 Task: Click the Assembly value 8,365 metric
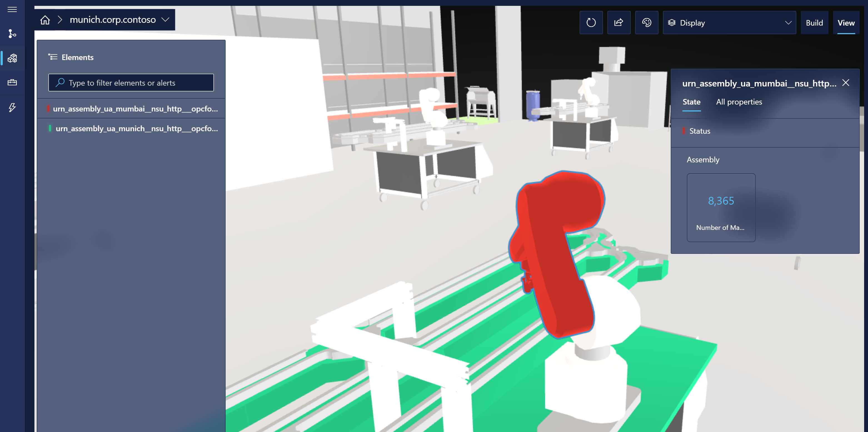720,200
